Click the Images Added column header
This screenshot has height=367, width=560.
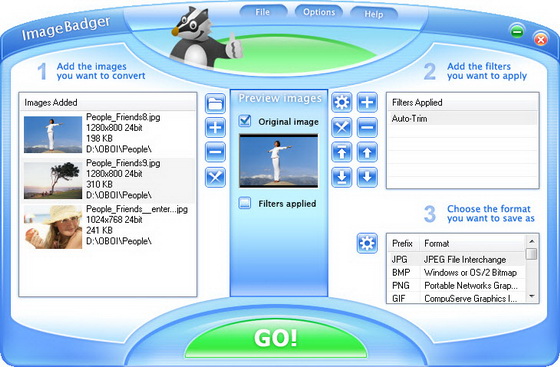[x=108, y=102]
